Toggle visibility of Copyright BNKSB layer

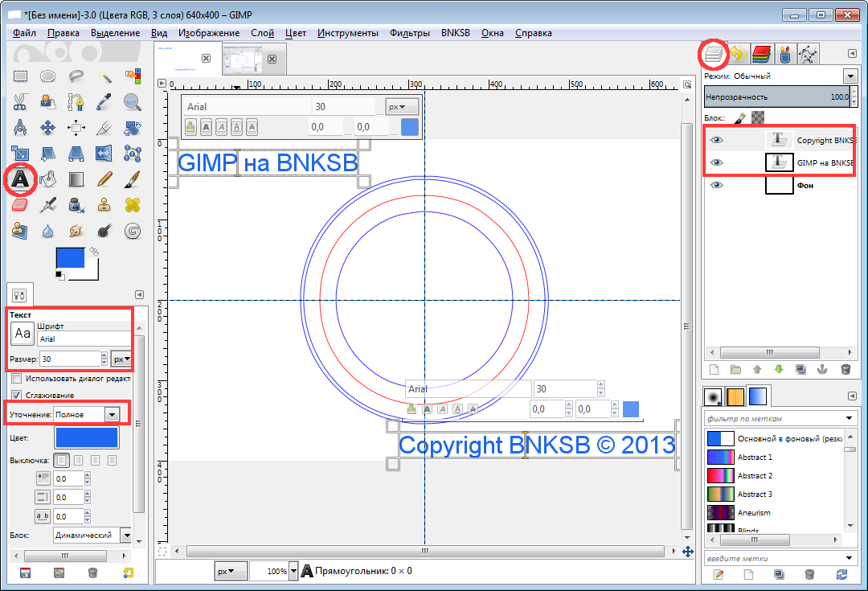[x=717, y=140]
